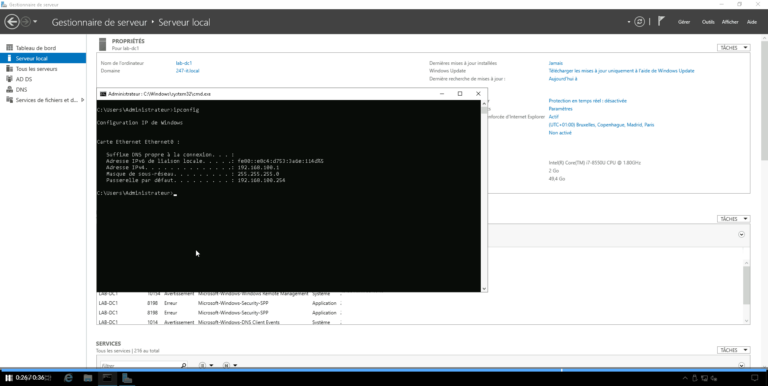Click the cmd window's bottom scrollbar arrow
The image size is (768, 386).
pos(484,289)
